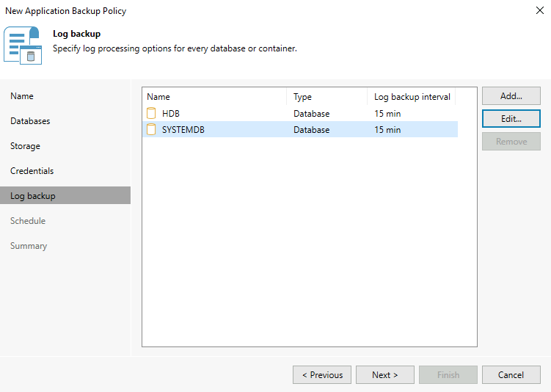The height and width of the screenshot is (392, 551).
Task: Click the HDB database icon
Action: [151, 114]
